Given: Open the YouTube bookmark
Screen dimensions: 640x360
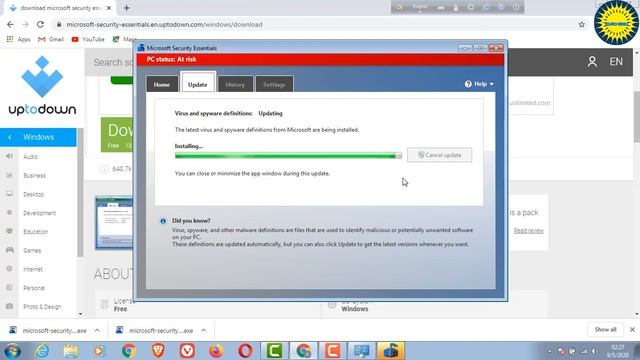Looking at the screenshot, I should pyautogui.click(x=88, y=39).
